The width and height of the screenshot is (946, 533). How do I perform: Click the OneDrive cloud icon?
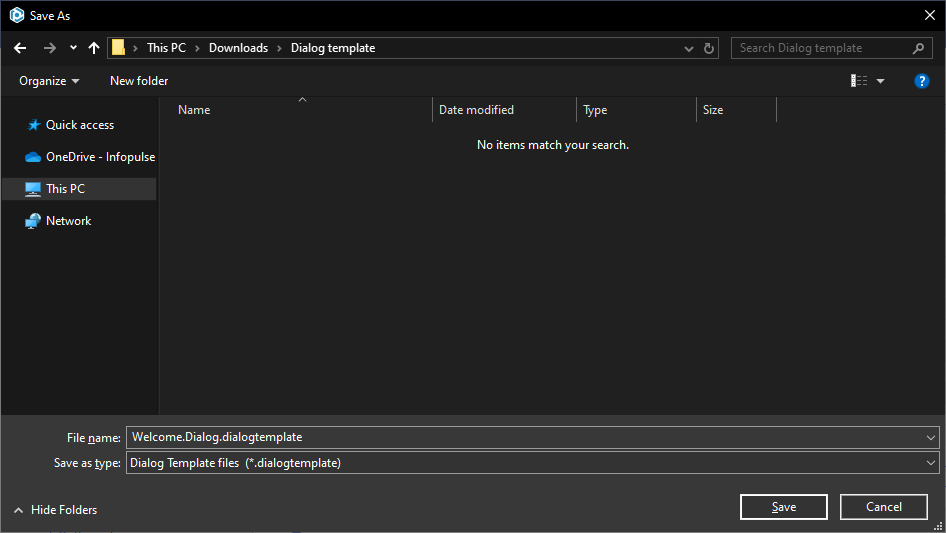pyautogui.click(x=33, y=157)
